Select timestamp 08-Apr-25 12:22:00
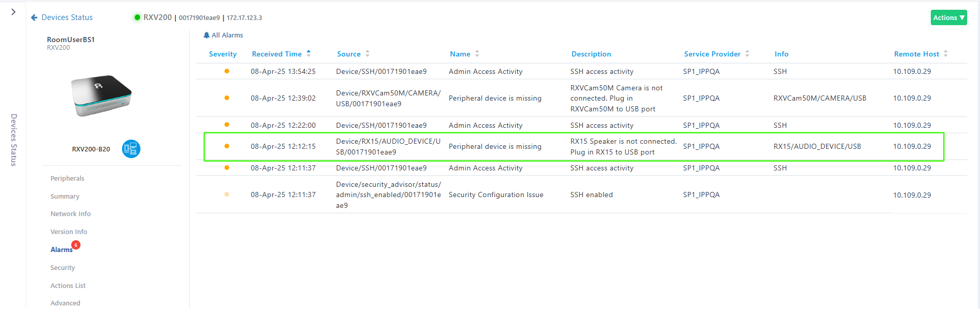 tap(283, 125)
